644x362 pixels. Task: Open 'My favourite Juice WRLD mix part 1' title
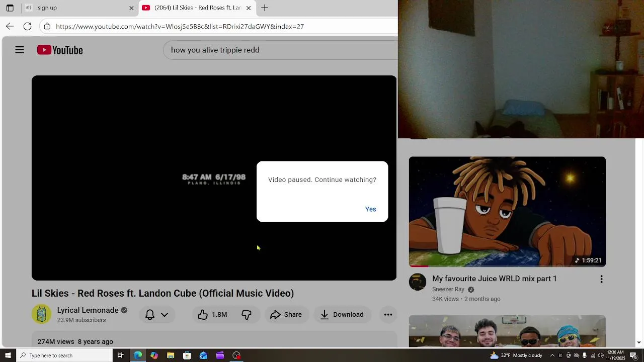(495, 279)
